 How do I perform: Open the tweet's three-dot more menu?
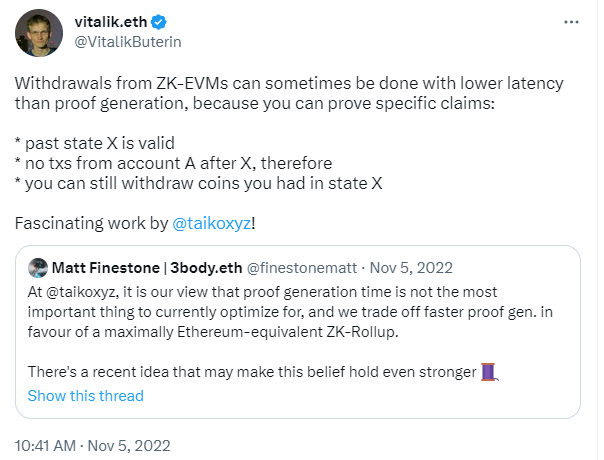[x=570, y=22]
